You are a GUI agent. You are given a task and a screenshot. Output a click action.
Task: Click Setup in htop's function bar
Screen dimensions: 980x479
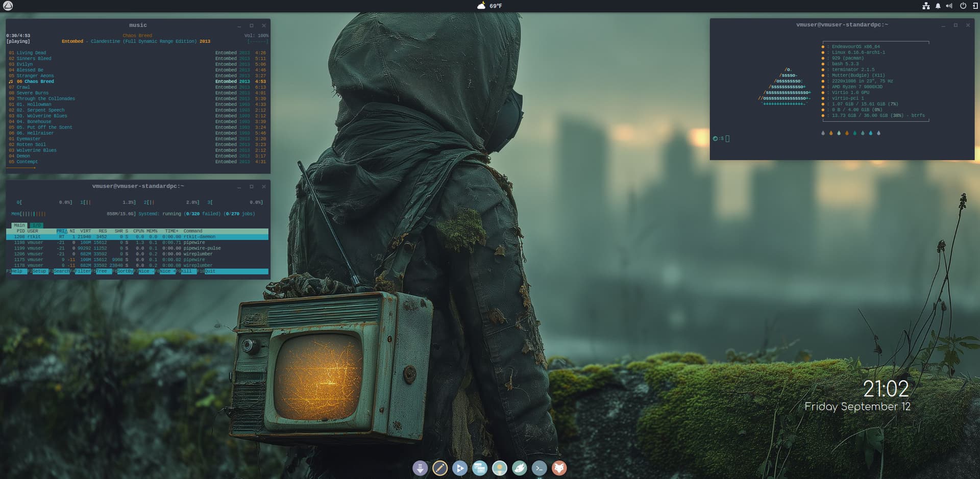(39, 271)
